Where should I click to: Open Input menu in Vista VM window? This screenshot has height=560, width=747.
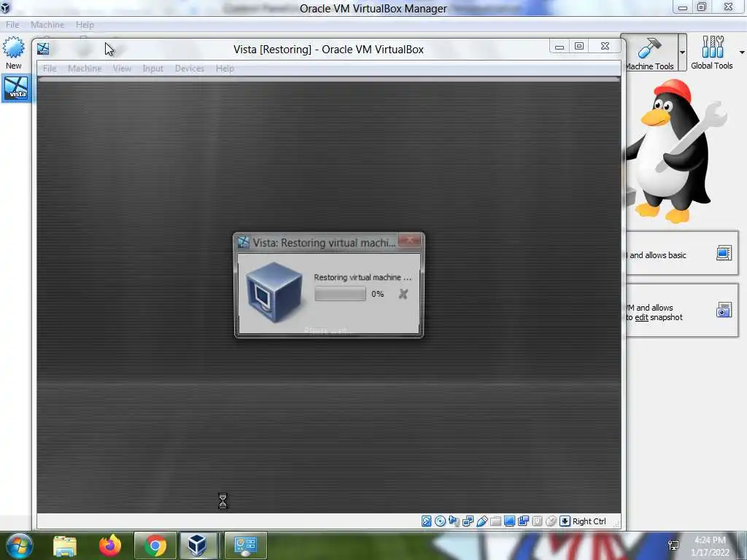153,69
